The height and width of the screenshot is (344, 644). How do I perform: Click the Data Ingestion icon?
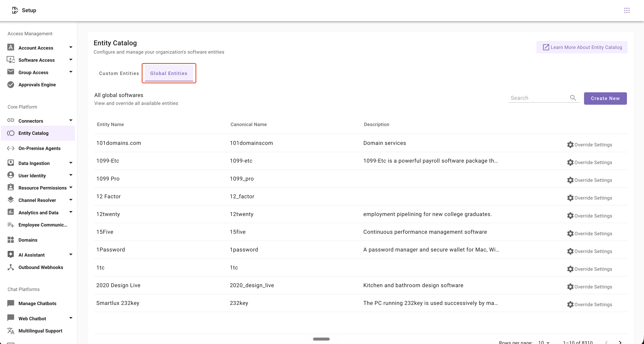[10, 163]
